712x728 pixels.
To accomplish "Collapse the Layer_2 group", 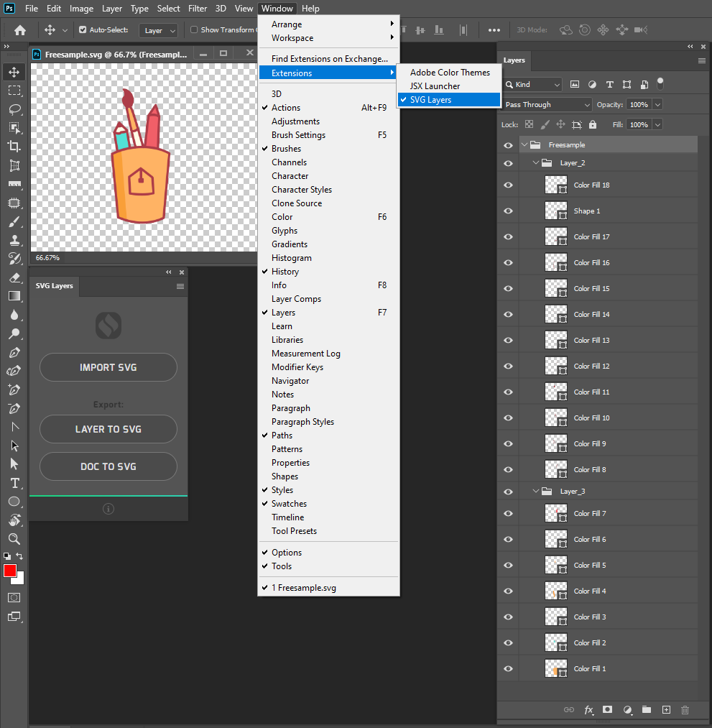I will pyautogui.click(x=536, y=162).
